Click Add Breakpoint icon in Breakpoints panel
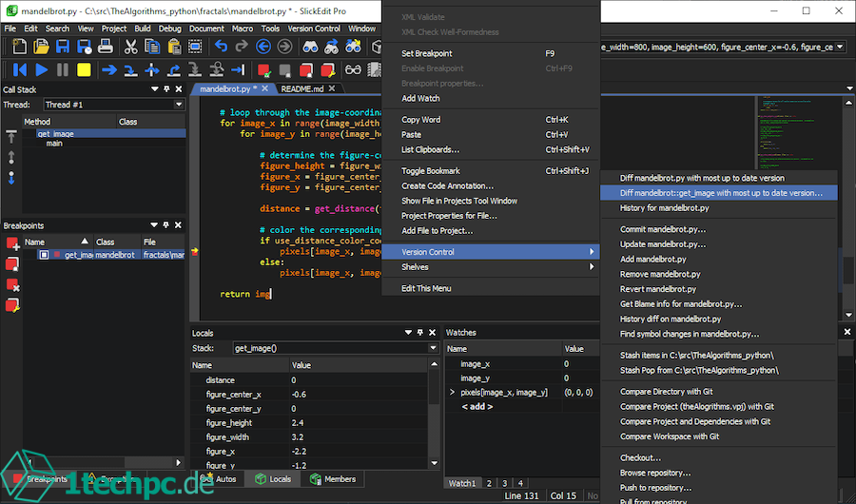 13,244
